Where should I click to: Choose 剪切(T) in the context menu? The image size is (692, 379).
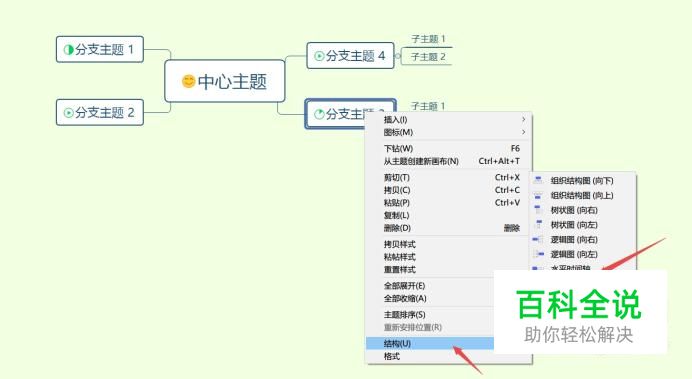coord(449,177)
